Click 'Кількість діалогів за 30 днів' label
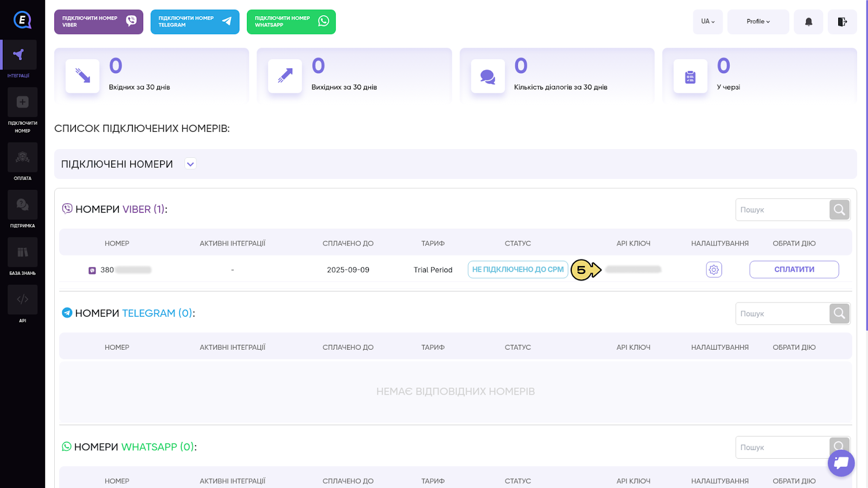 tap(560, 87)
